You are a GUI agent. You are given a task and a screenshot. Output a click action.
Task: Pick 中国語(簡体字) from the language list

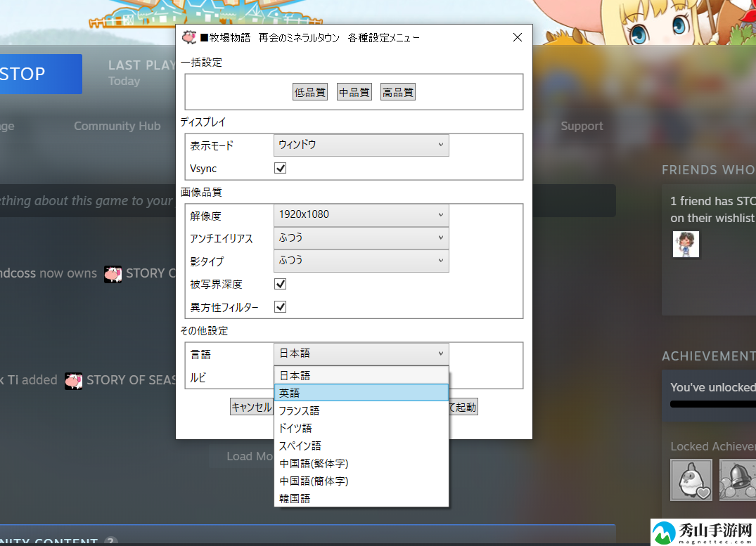coord(361,481)
